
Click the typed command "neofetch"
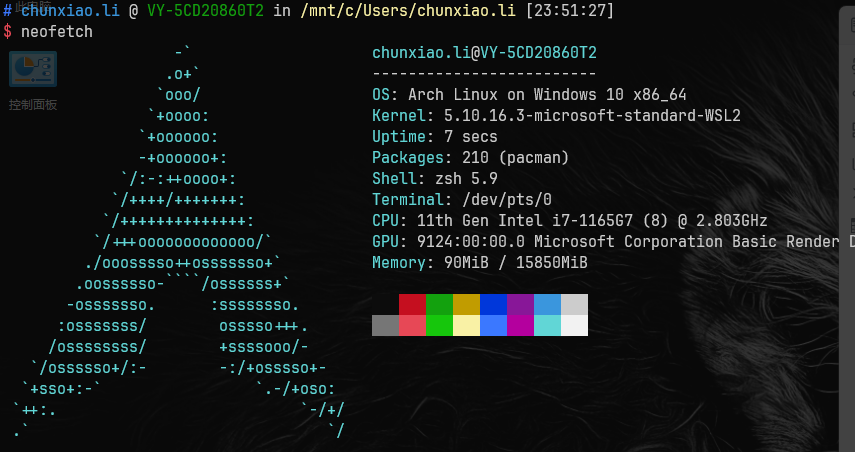tap(57, 32)
